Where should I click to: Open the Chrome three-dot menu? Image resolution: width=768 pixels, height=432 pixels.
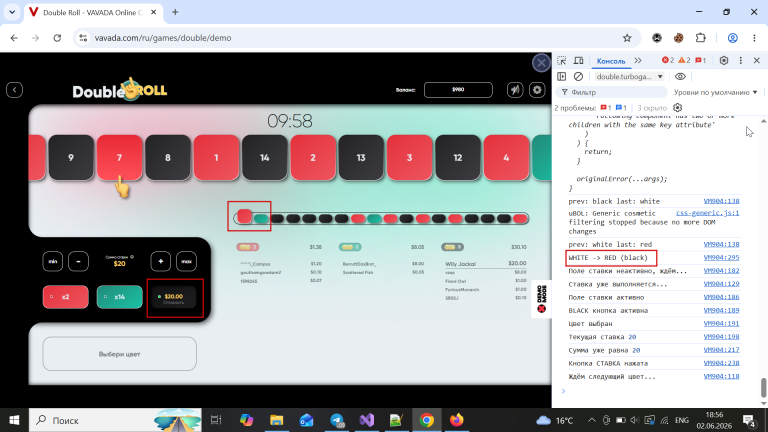pos(754,38)
